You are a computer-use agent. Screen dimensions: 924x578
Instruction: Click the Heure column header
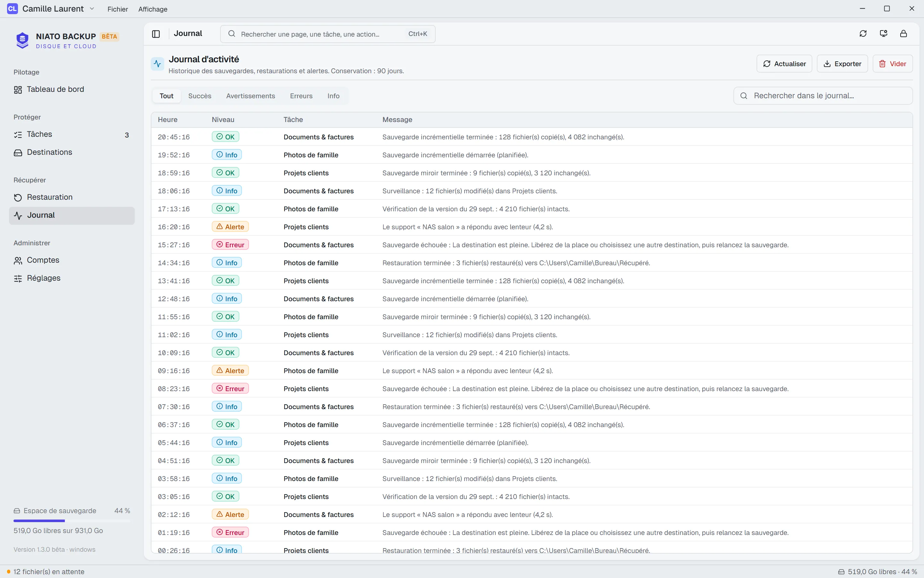point(167,120)
